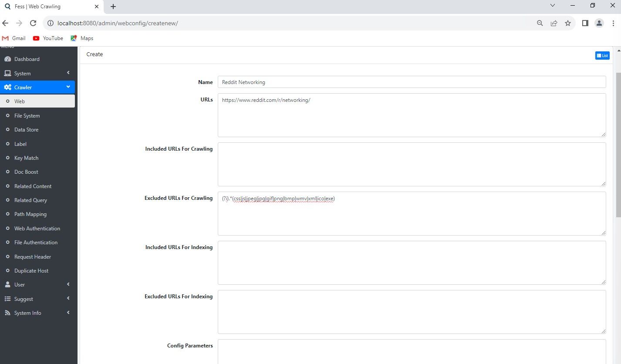Screen dimensions: 621x364
Task: Click inside the Name text field
Action: (412, 82)
